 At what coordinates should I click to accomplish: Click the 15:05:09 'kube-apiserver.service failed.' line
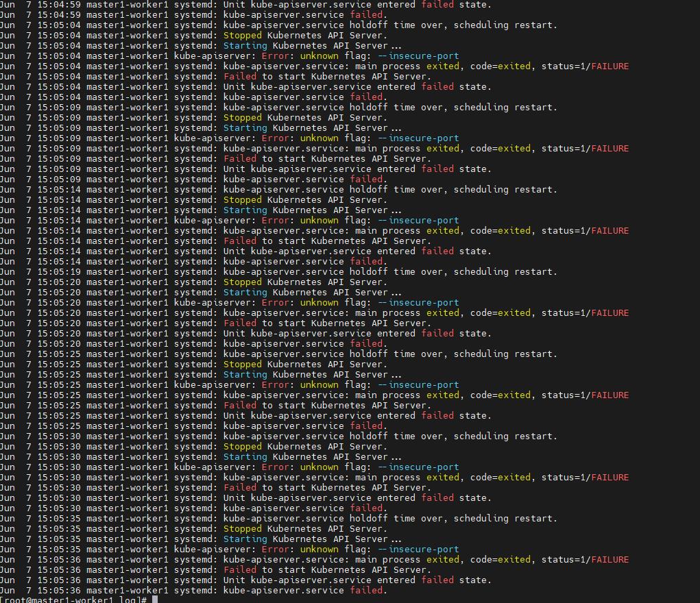coord(193,179)
